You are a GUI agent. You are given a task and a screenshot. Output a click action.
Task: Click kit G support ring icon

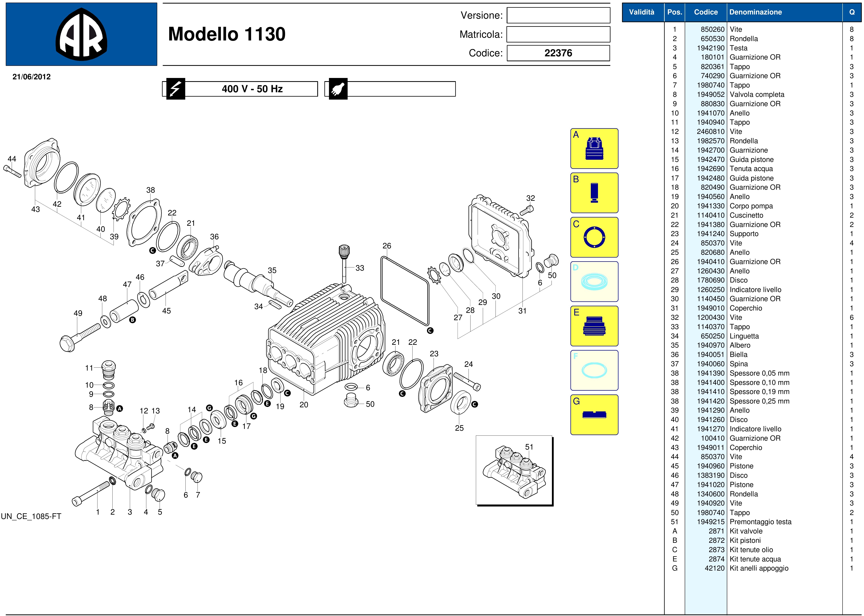tap(594, 415)
